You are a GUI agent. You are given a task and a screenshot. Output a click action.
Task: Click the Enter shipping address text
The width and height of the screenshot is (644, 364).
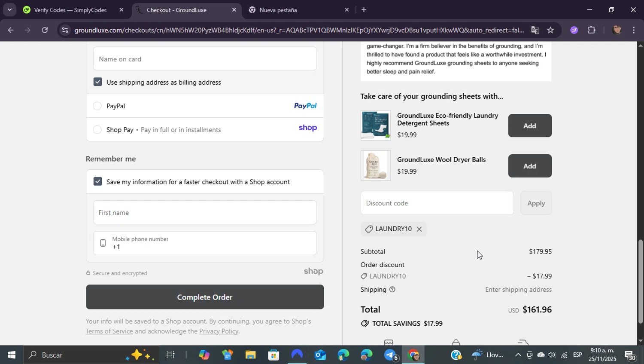[x=518, y=290]
